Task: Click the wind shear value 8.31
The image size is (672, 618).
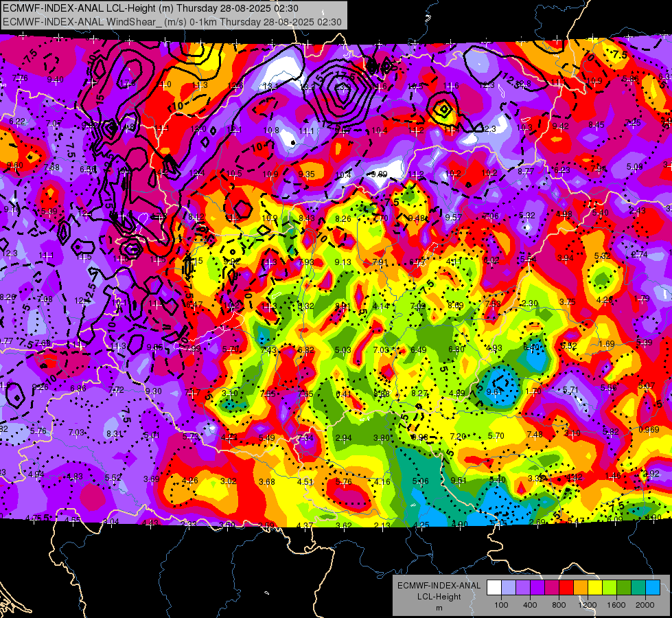Action: [x=114, y=433]
